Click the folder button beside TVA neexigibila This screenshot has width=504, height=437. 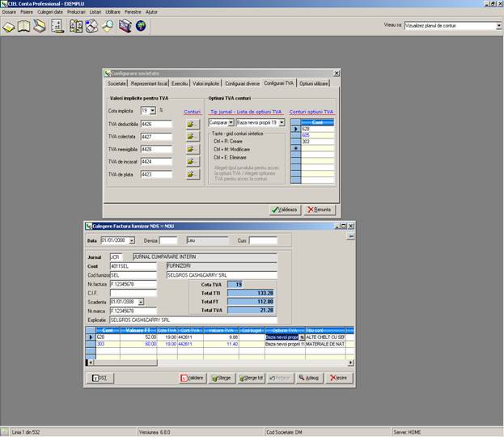tap(193, 149)
